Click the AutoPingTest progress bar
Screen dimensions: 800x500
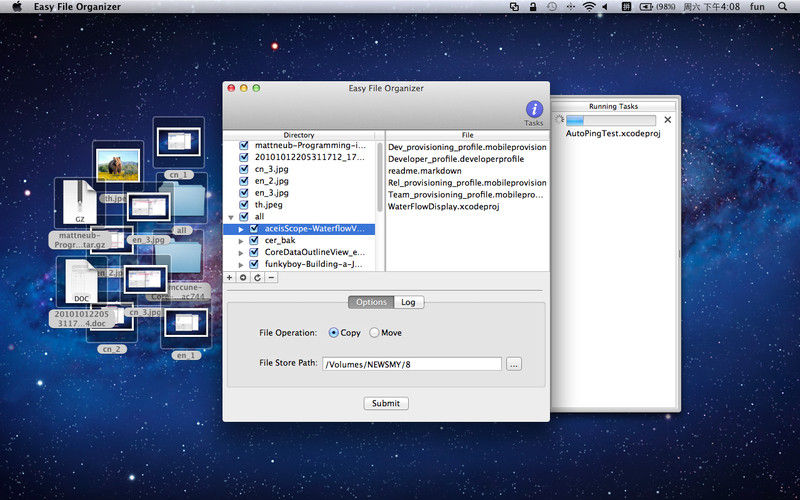[x=611, y=120]
